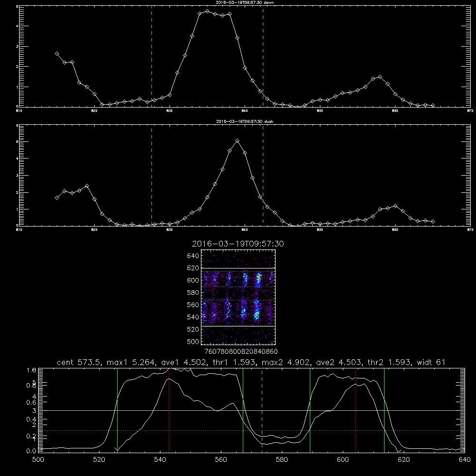Click the '540' x-axis label of the bottom plot
Screen dimensions: 476x476
tap(160, 460)
